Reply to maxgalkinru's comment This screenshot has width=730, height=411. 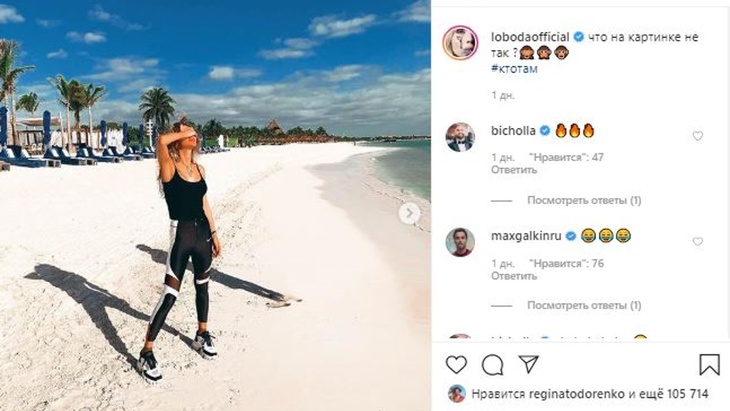pyautogui.click(x=514, y=276)
